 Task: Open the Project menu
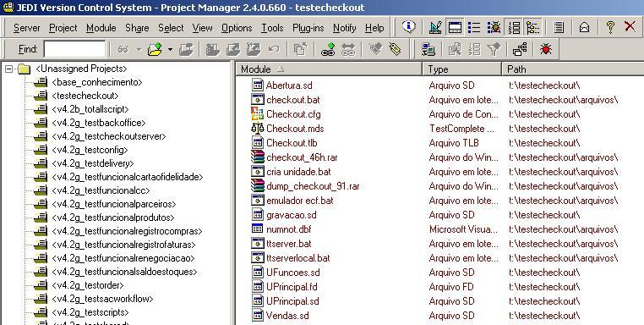(x=63, y=28)
